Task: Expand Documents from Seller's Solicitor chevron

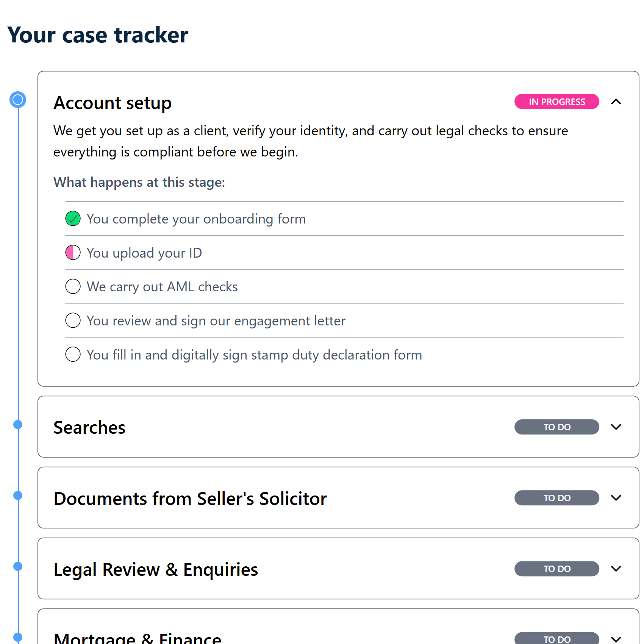Action: coord(616,498)
